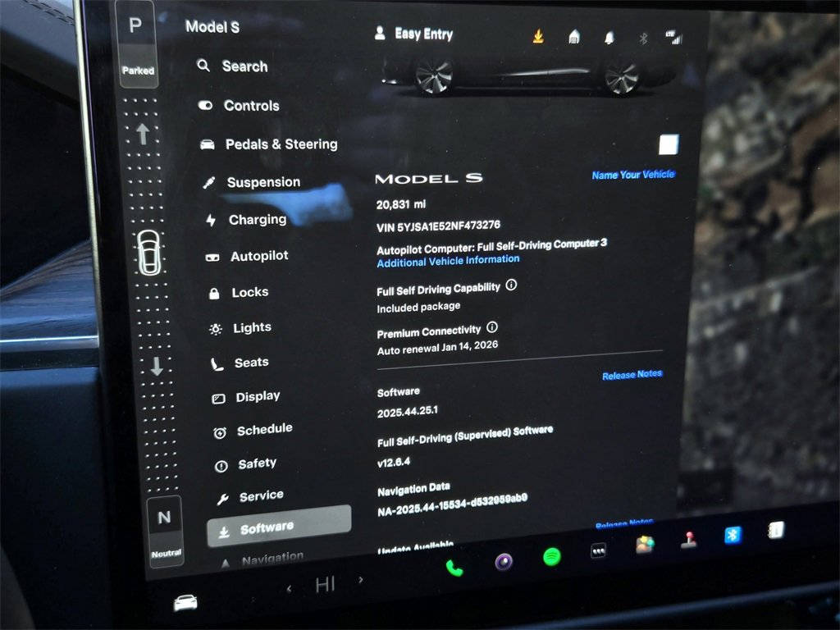The width and height of the screenshot is (840, 630).
Task: Click the Name Your Vehicle link
Action: (632, 175)
